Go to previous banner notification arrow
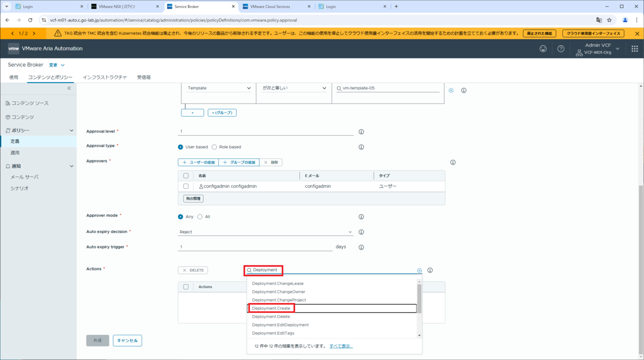 pos(12,33)
